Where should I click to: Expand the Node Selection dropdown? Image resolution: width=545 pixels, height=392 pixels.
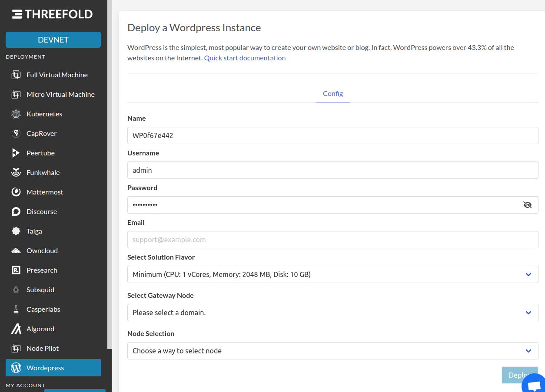[332, 351]
